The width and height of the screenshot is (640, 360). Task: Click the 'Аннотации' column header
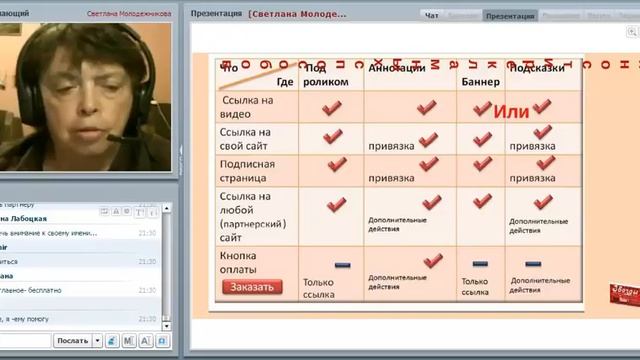pos(396,68)
